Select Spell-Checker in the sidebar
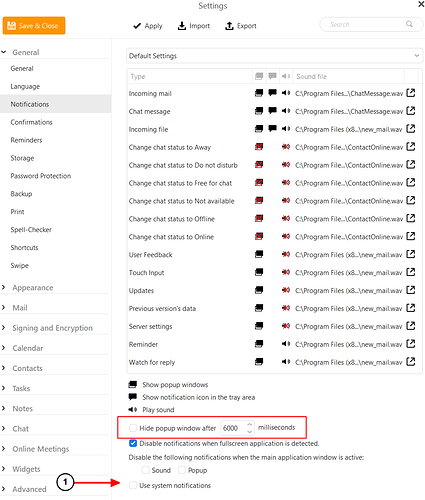The width and height of the screenshot is (425, 500). click(x=31, y=230)
